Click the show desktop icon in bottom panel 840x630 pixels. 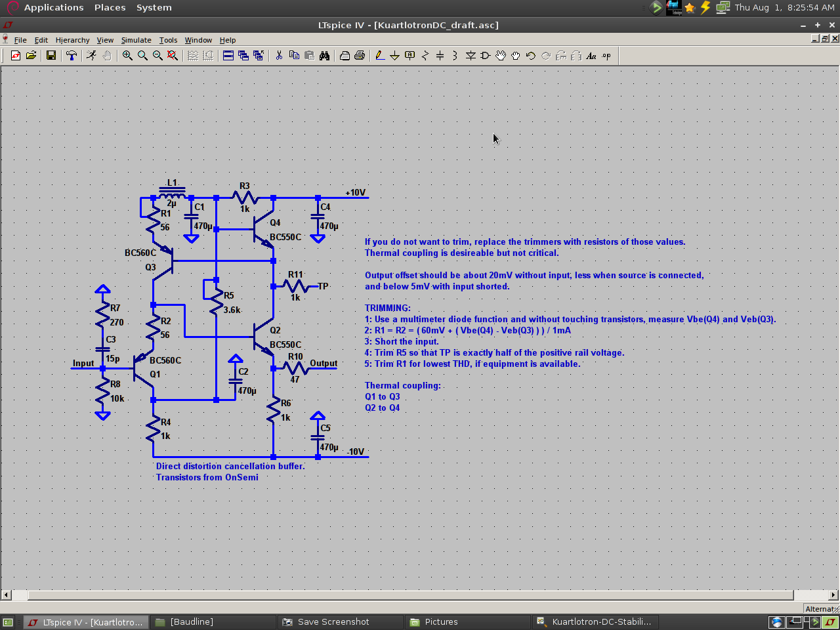pos(8,622)
